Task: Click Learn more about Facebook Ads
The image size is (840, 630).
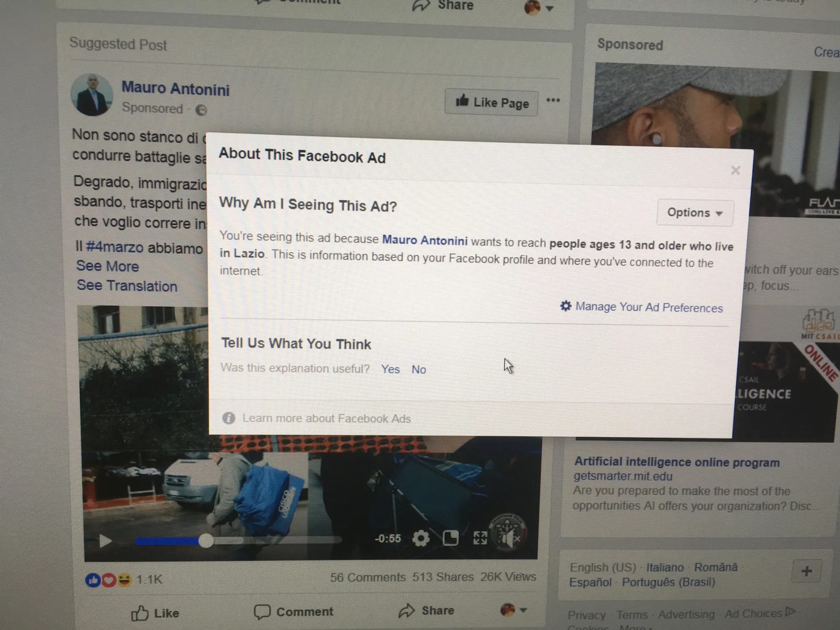Action: [x=326, y=419]
